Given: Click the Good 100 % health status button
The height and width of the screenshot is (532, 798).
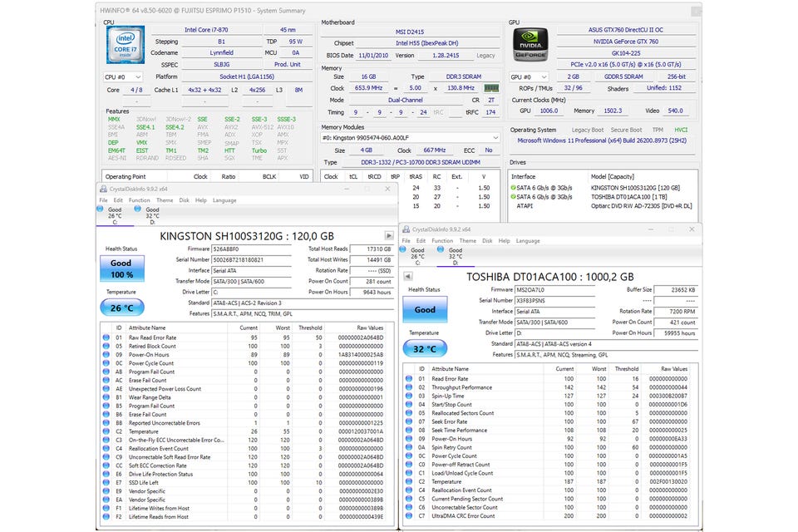Looking at the screenshot, I should point(121,268).
